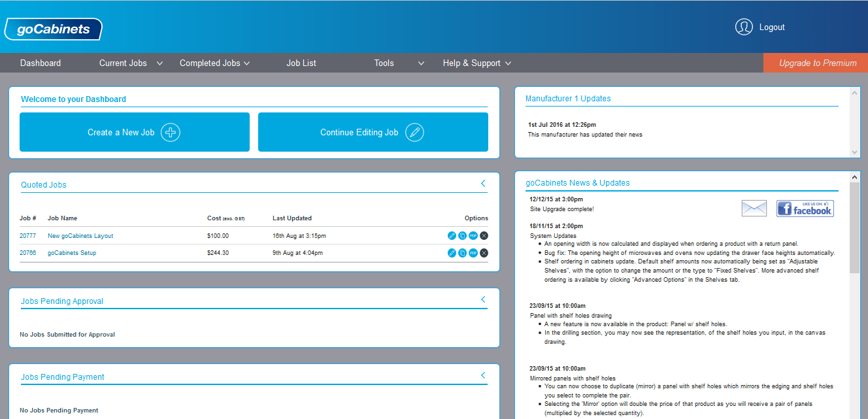Click the email envelope icon
The width and height of the screenshot is (868, 419).
(x=754, y=209)
